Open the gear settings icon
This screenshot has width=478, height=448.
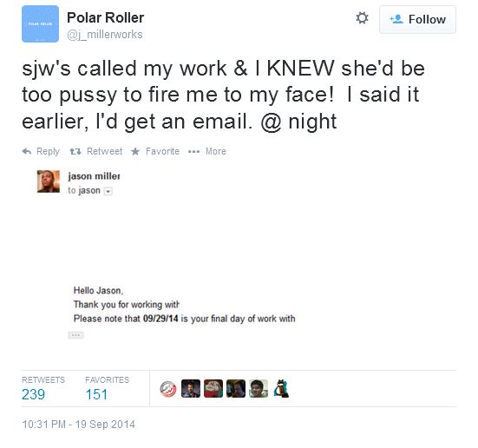click(x=362, y=18)
